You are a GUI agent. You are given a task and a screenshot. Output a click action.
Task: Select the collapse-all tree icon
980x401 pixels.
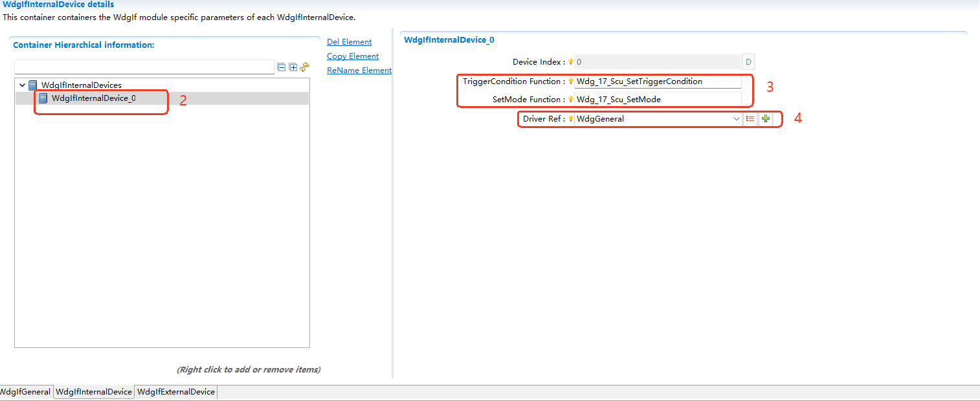(281, 67)
